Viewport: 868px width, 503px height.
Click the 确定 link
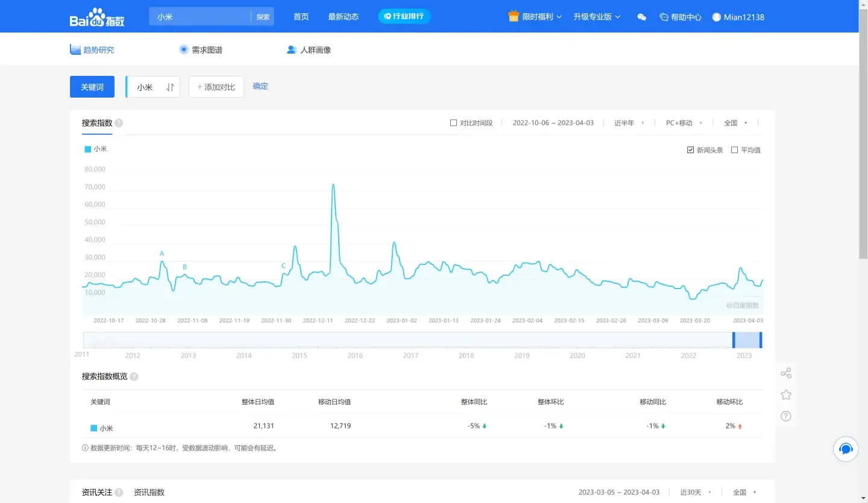(x=260, y=86)
